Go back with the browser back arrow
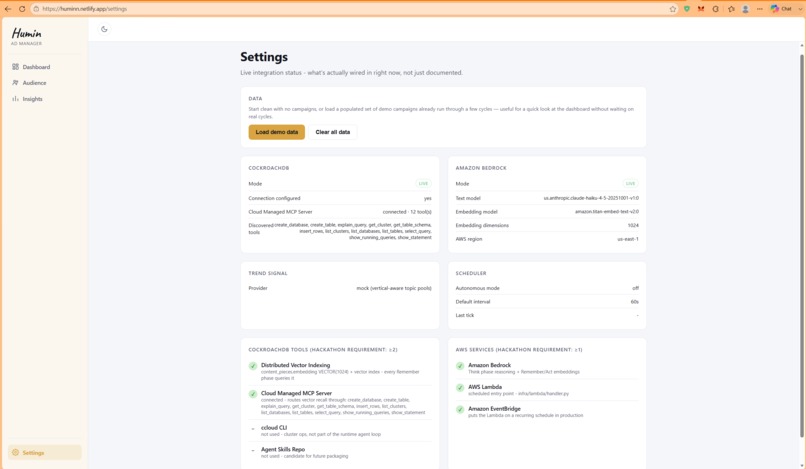 (x=8, y=9)
